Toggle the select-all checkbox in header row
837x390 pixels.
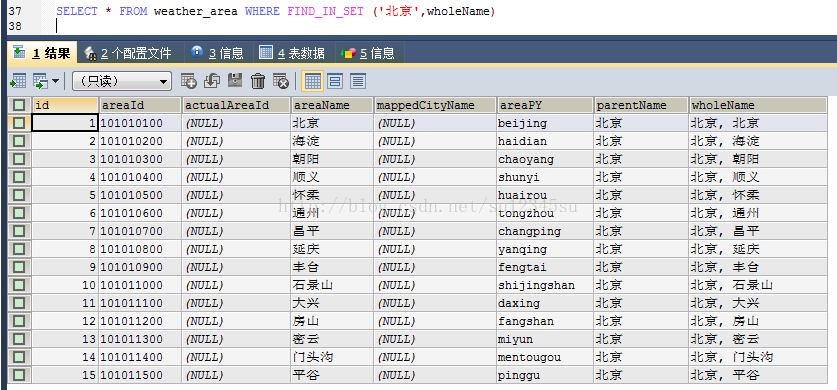(19, 105)
